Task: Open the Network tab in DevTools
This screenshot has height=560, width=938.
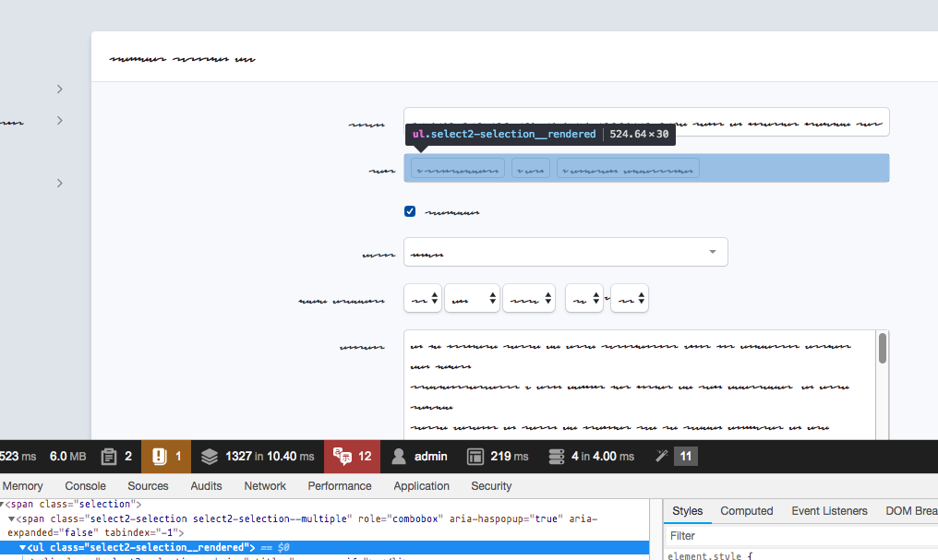Action: pyautogui.click(x=265, y=485)
